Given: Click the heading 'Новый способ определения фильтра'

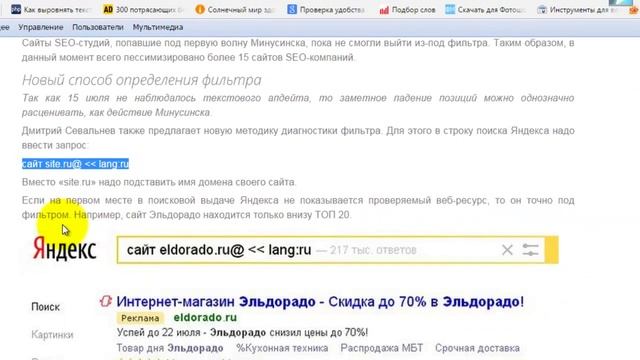Looking at the screenshot, I should pyautogui.click(x=142, y=80).
